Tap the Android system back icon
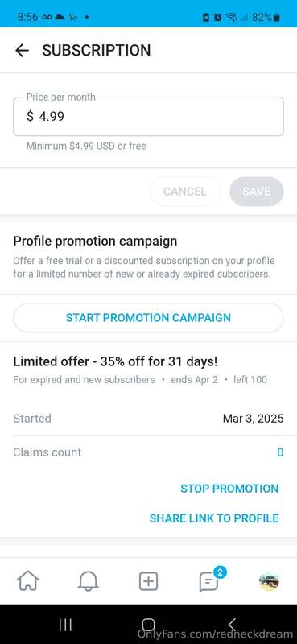297x644 pixels. point(232,625)
